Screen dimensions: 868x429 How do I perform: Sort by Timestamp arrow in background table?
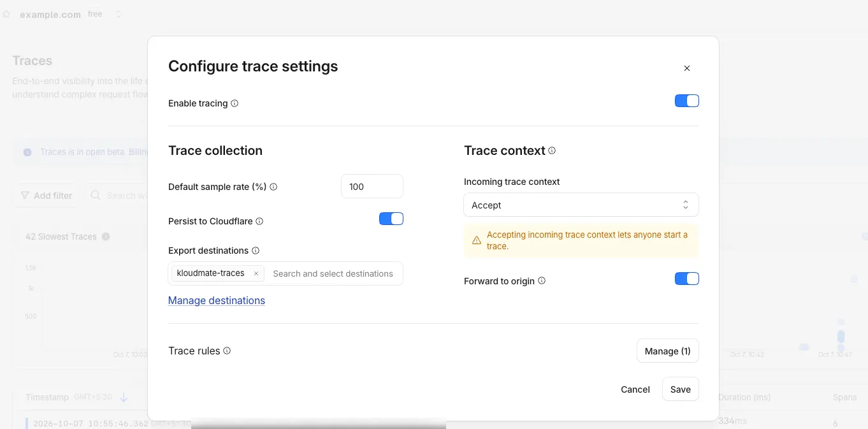pyautogui.click(x=124, y=397)
